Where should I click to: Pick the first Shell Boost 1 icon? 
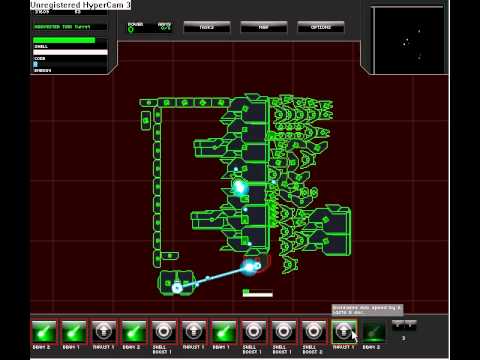click(164, 332)
